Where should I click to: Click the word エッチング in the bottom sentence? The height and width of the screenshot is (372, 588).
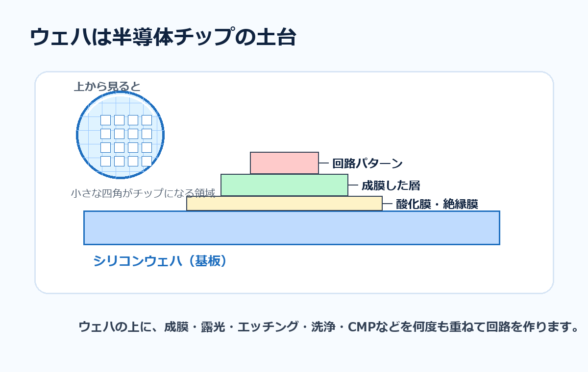pyautogui.click(x=268, y=326)
